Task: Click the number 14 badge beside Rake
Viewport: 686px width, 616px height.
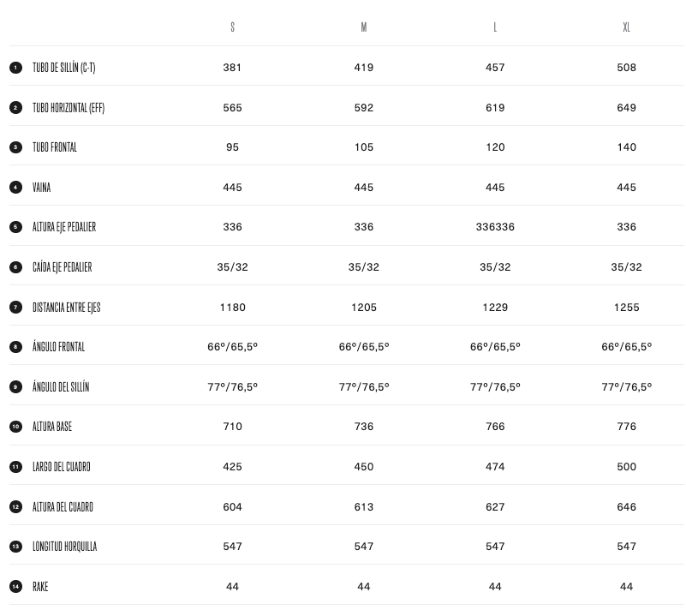Action: [15, 587]
